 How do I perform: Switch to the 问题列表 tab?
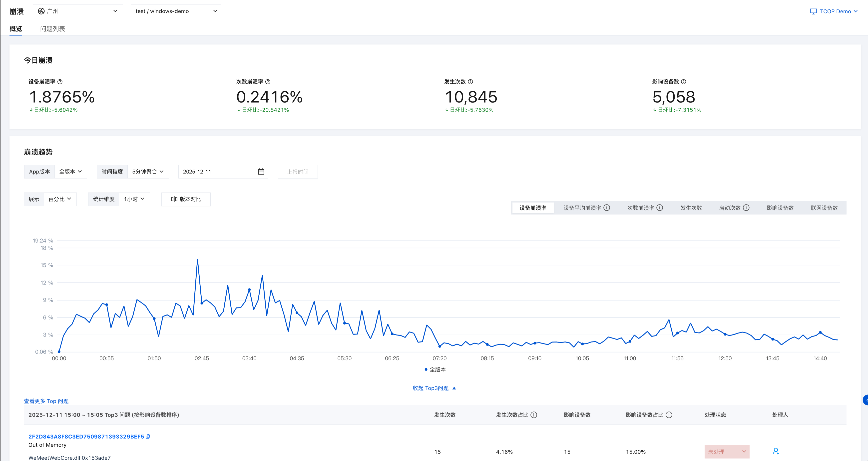tap(52, 29)
